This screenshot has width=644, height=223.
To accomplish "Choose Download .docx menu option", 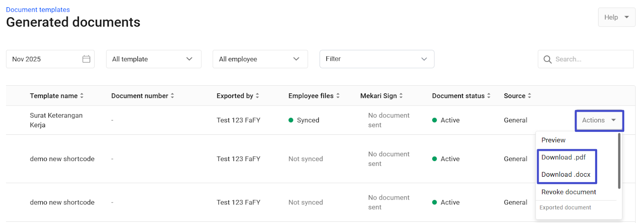I will point(566,174).
